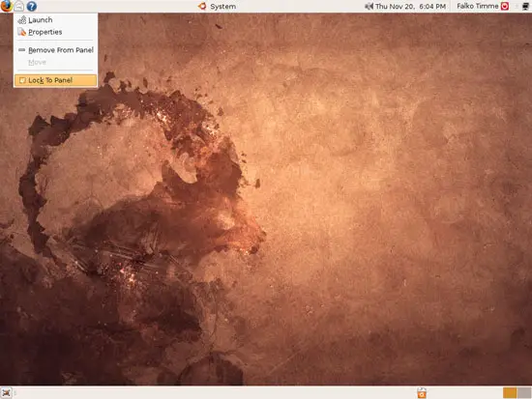532x399 pixels.
Task: Open the blue Help question mark icon
Action: point(32,6)
